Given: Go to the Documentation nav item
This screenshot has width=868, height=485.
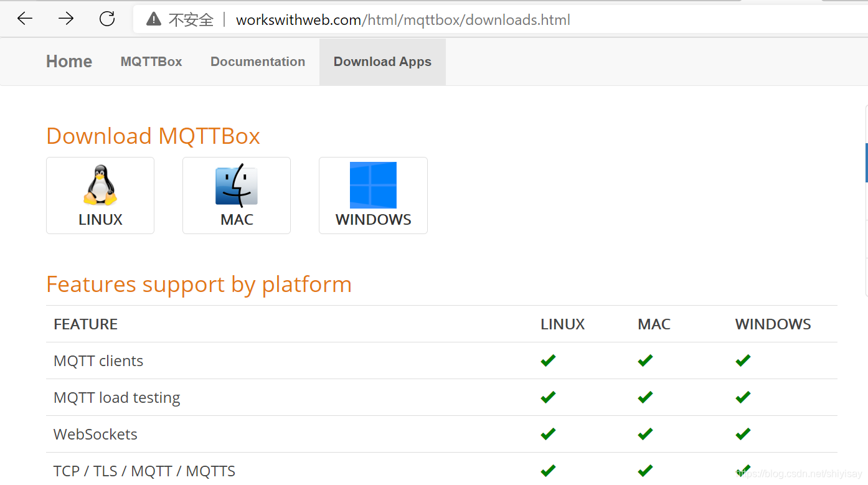Looking at the screenshot, I should tap(258, 62).
